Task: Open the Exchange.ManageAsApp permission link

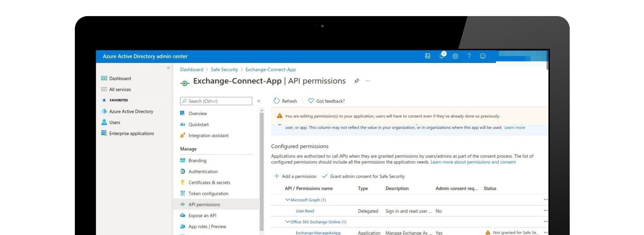Action: pos(318,233)
